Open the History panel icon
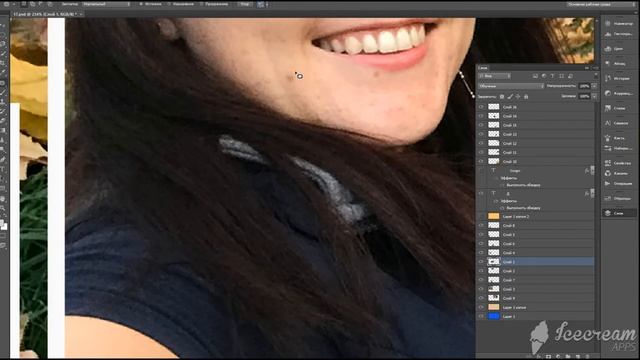 tap(608, 78)
